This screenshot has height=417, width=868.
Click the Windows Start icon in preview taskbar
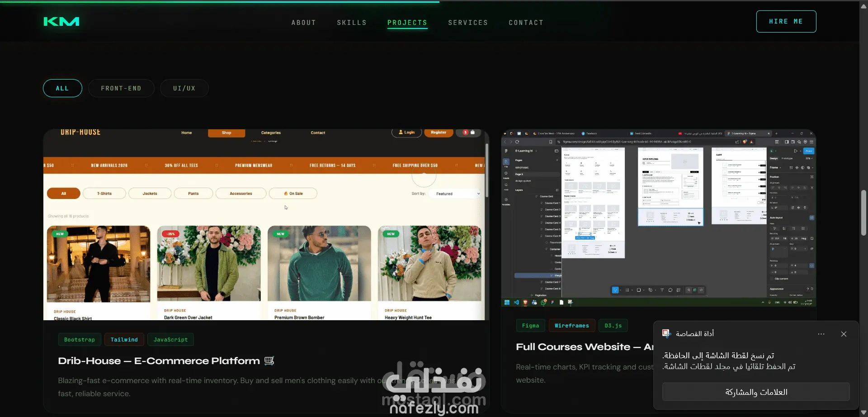pos(507,302)
